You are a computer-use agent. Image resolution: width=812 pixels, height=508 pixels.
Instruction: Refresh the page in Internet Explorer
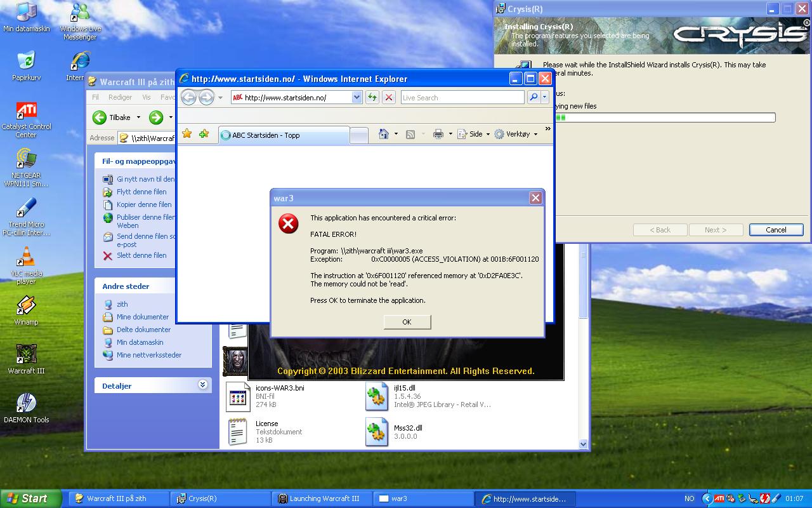point(372,97)
